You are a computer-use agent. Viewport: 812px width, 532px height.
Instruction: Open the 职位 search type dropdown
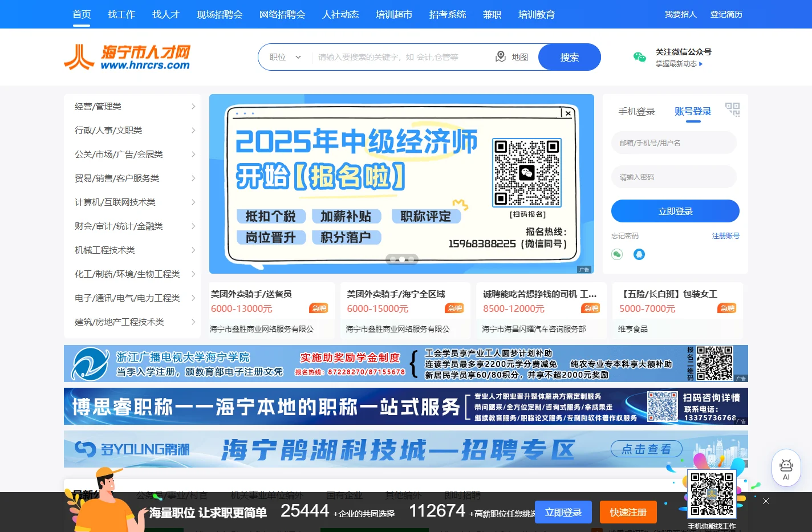(285, 57)
